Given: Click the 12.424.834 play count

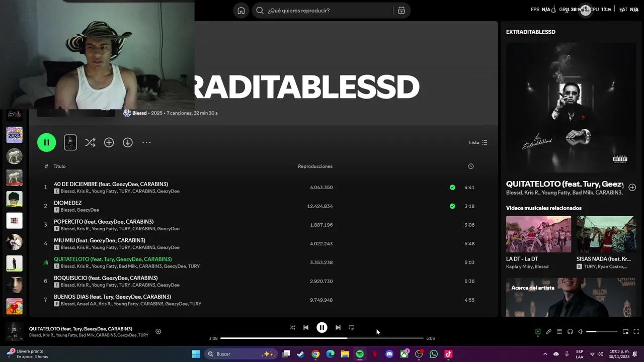Looking at the screenshot, I should click(320, 206).
